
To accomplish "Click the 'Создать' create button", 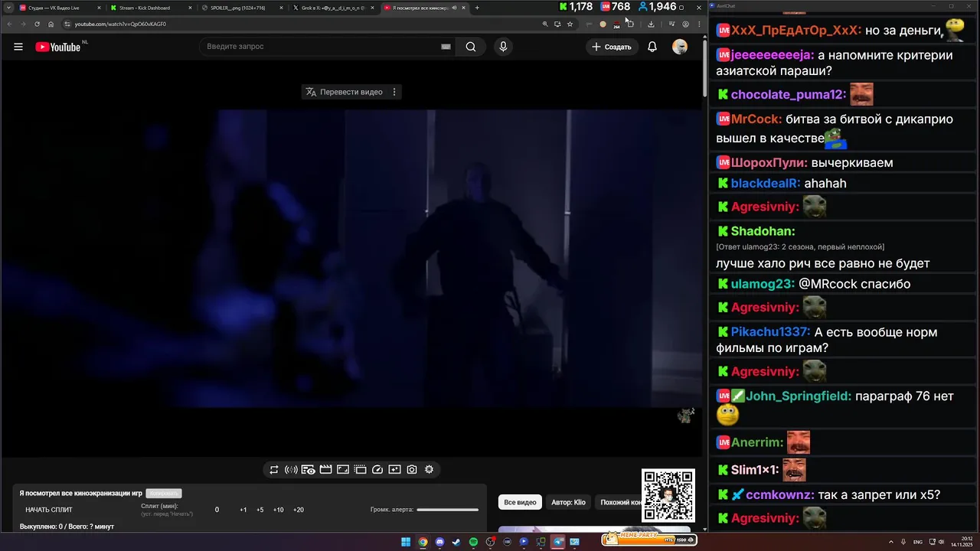I will tap(612, 47).
